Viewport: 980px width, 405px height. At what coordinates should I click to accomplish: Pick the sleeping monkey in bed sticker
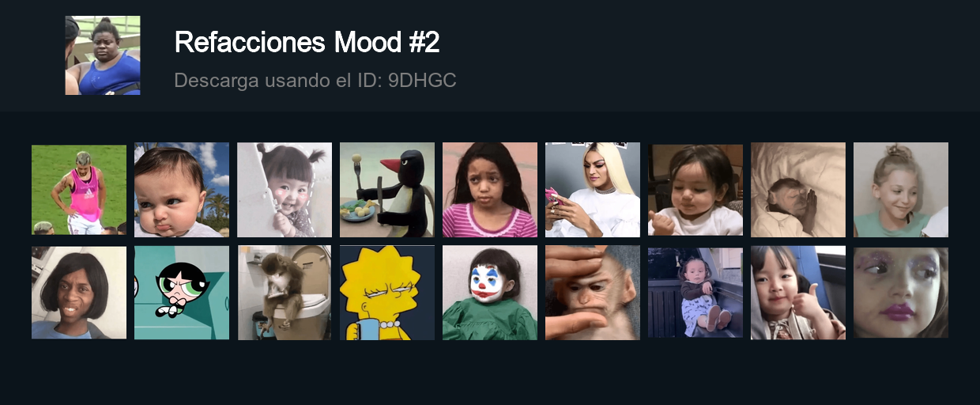click(x=798, y=190)
